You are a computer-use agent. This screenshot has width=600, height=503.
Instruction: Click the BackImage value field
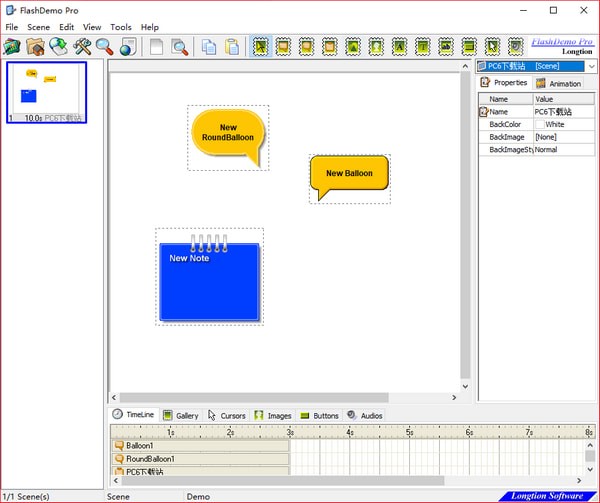tap(563, 137)
